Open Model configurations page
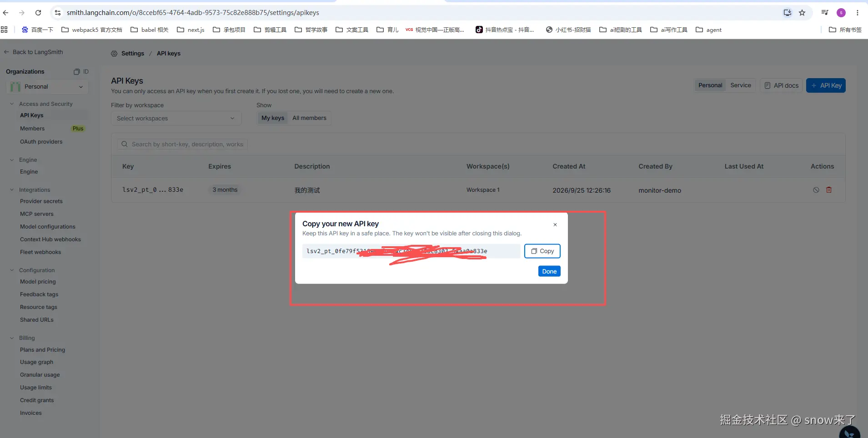Viewport: 868px width, 438px height. click(48, 227)
